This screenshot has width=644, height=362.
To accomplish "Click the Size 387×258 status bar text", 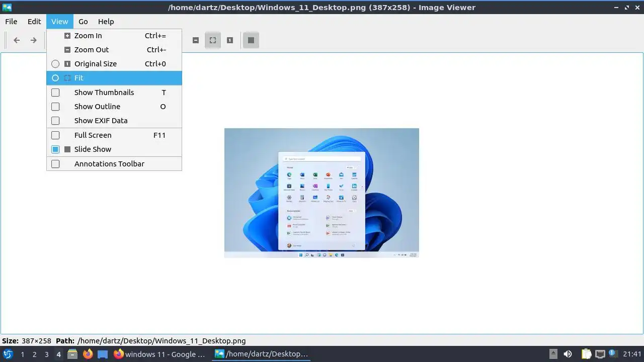I will [x=27, y=341].
